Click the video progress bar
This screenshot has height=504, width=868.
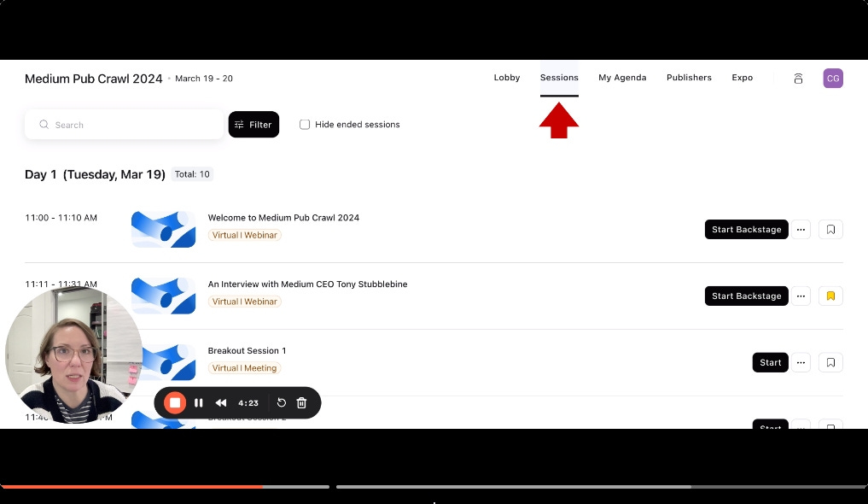pos(434,487)
